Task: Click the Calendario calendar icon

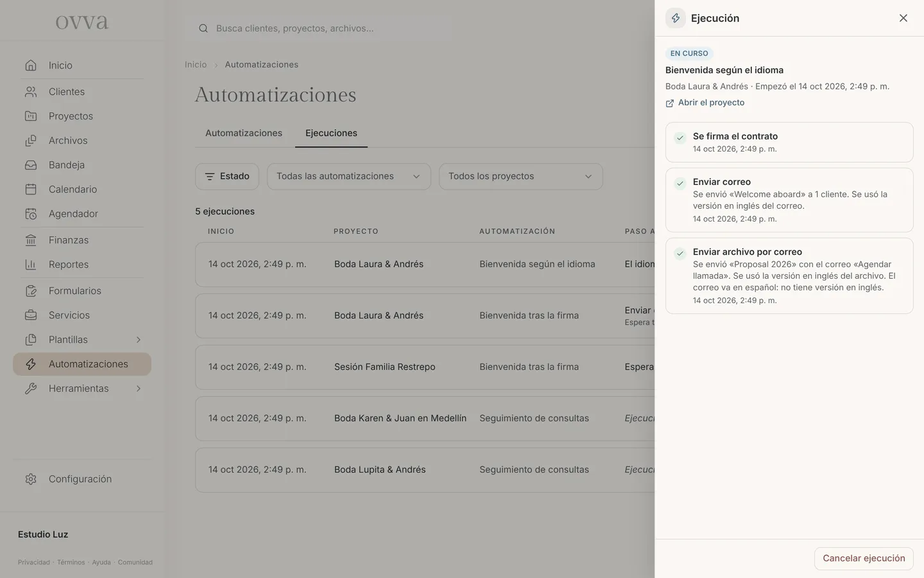Action: click(31, 189)
